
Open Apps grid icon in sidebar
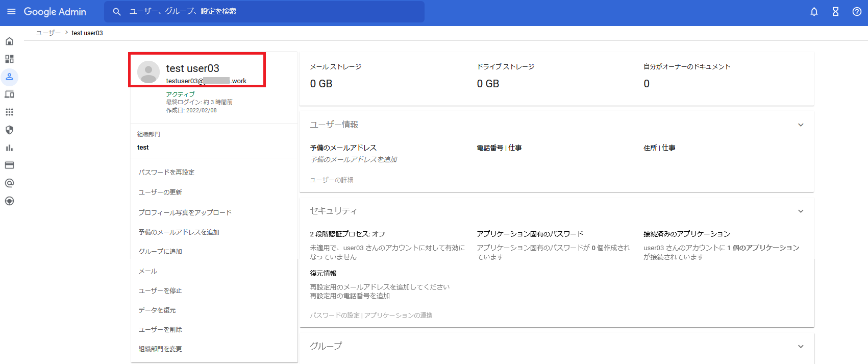[x=9, y=112]
